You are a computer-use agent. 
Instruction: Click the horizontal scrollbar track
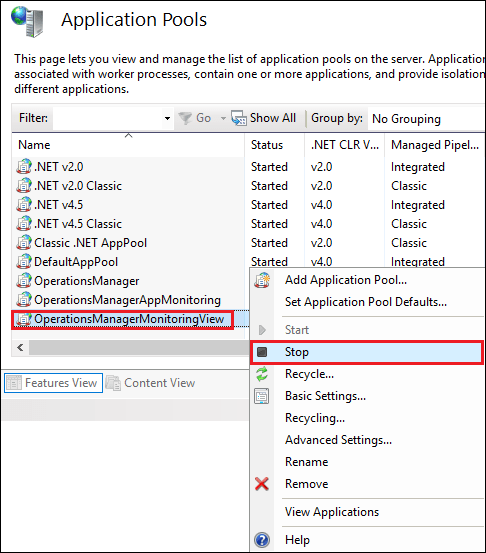coord(139,347)
